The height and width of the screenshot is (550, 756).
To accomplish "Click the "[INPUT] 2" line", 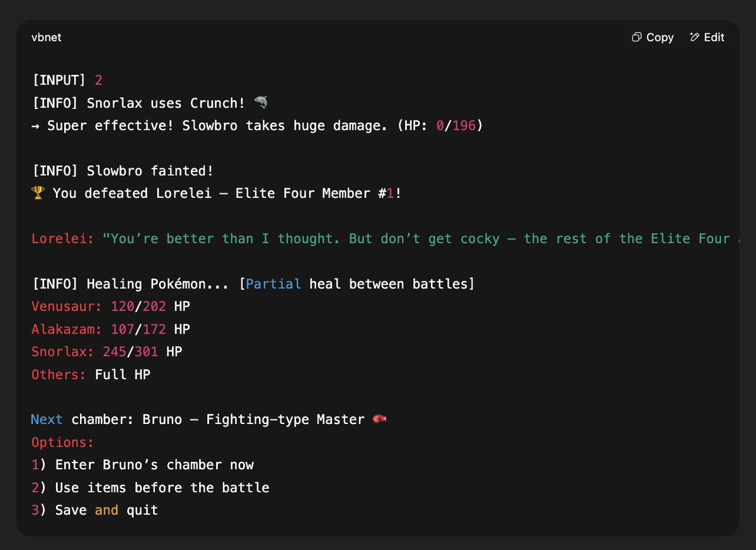I will [x=67, y=81].
